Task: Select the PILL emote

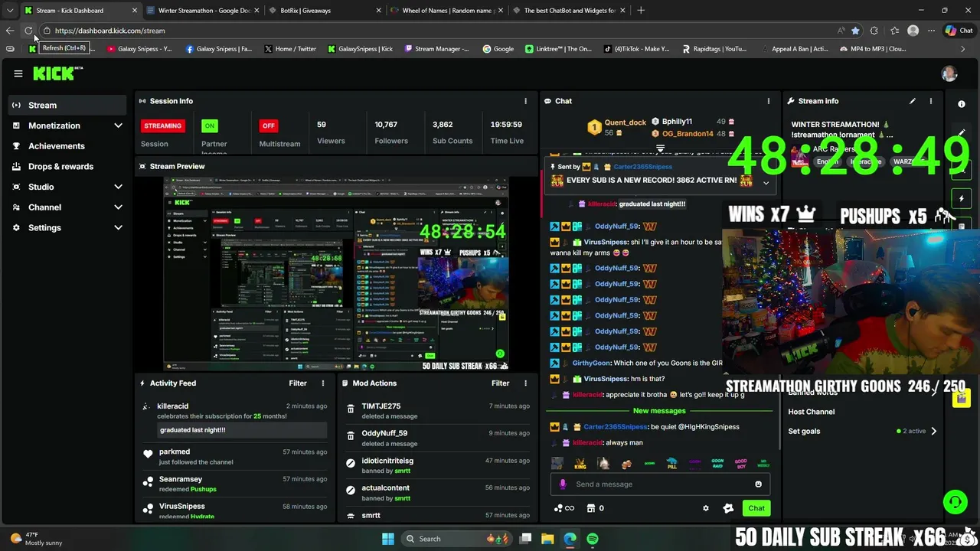Action: tap(671, 464)
